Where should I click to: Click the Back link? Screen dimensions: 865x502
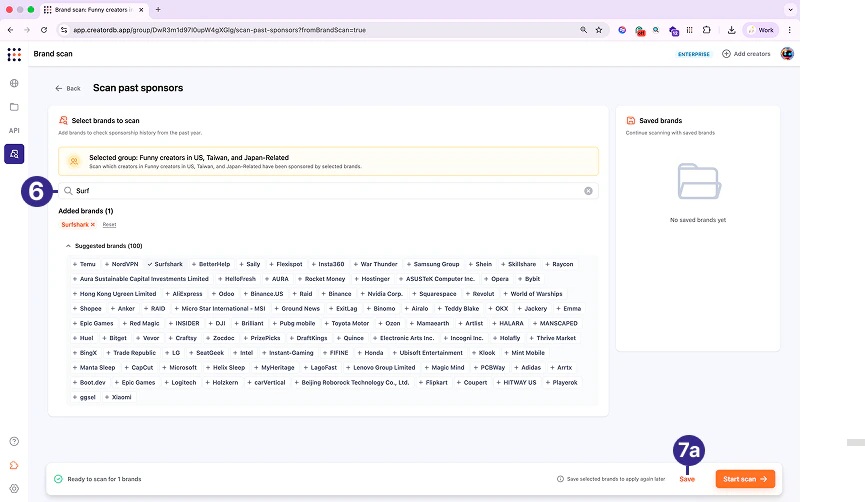click(x=68, y=88)
